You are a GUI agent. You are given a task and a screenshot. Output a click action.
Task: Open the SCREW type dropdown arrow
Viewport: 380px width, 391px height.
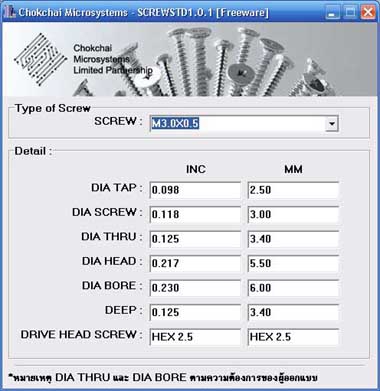point(331,124)
